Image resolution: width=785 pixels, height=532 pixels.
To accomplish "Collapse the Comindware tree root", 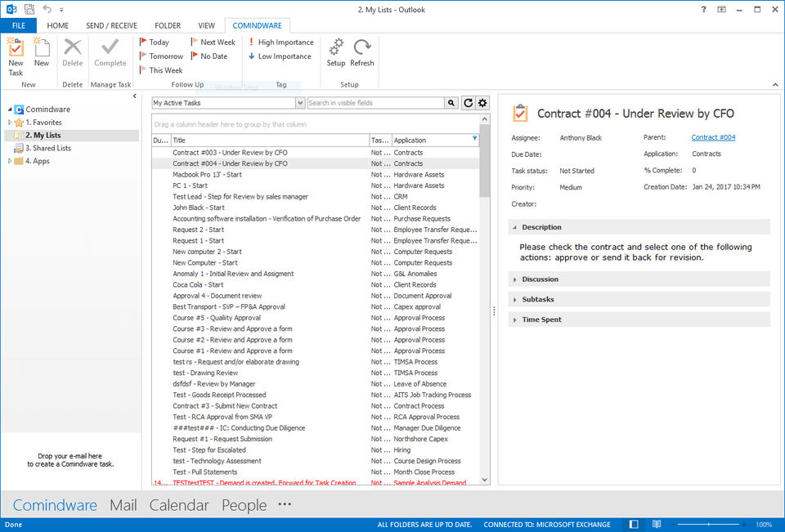I will pos(10,110).
